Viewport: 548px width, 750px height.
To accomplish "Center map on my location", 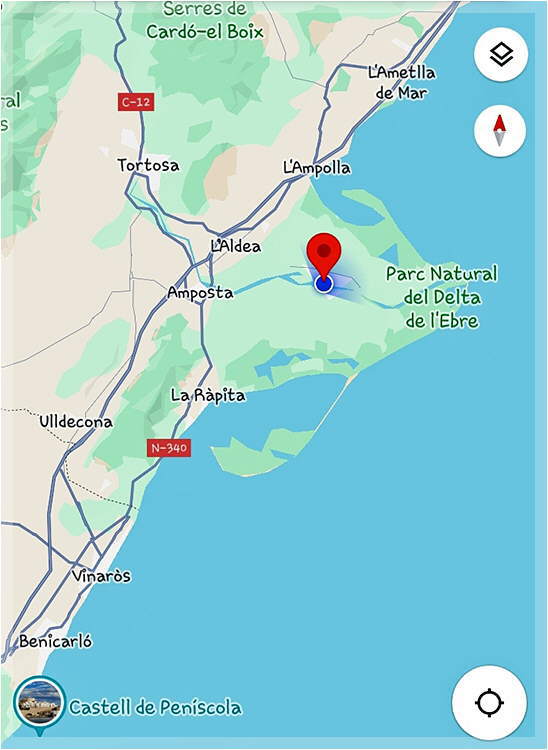I will pyautogui.click(x=489, y=703).
